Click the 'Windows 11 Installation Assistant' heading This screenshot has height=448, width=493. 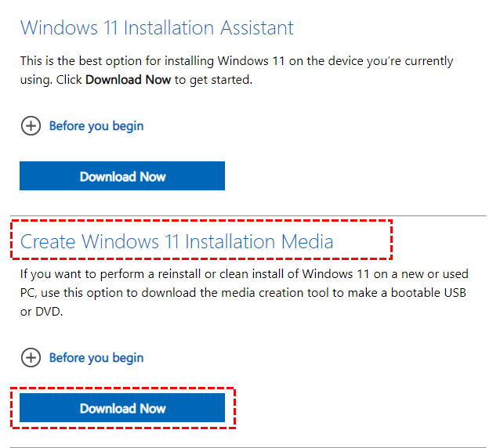point(157,28)
